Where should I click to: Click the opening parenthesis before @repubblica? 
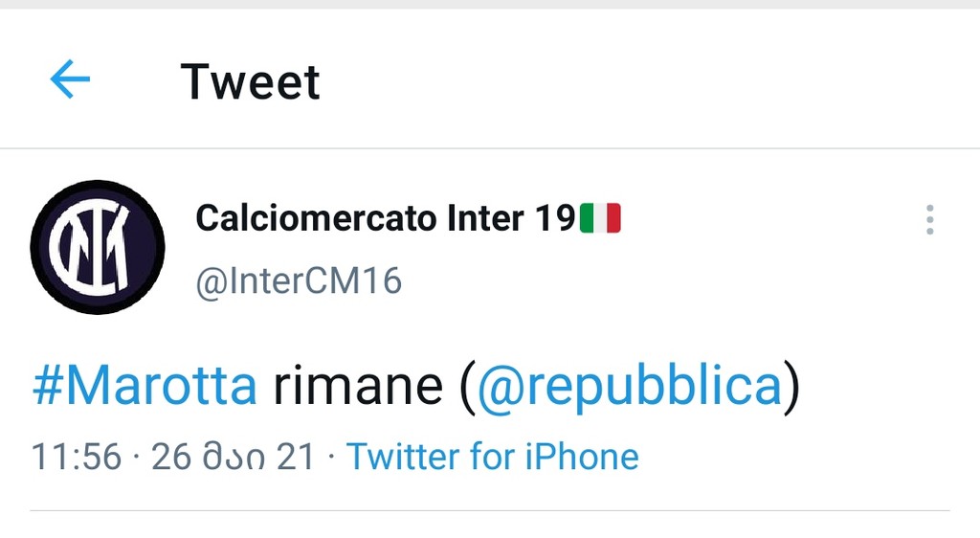(467, 386)
